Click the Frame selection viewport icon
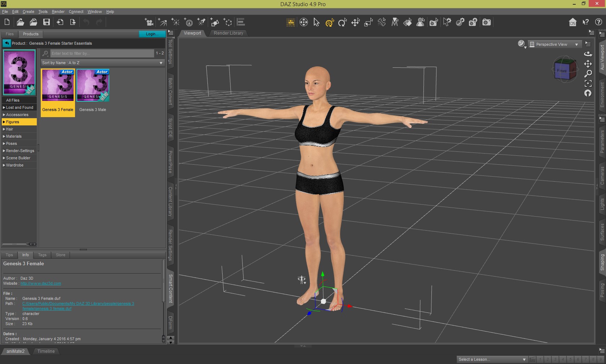 point(588,84)
